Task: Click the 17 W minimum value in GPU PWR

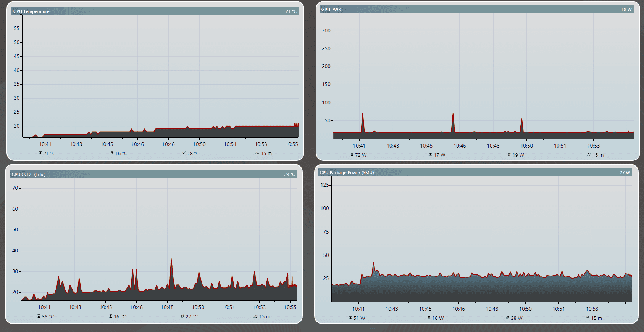Action: tap(439, 155)
